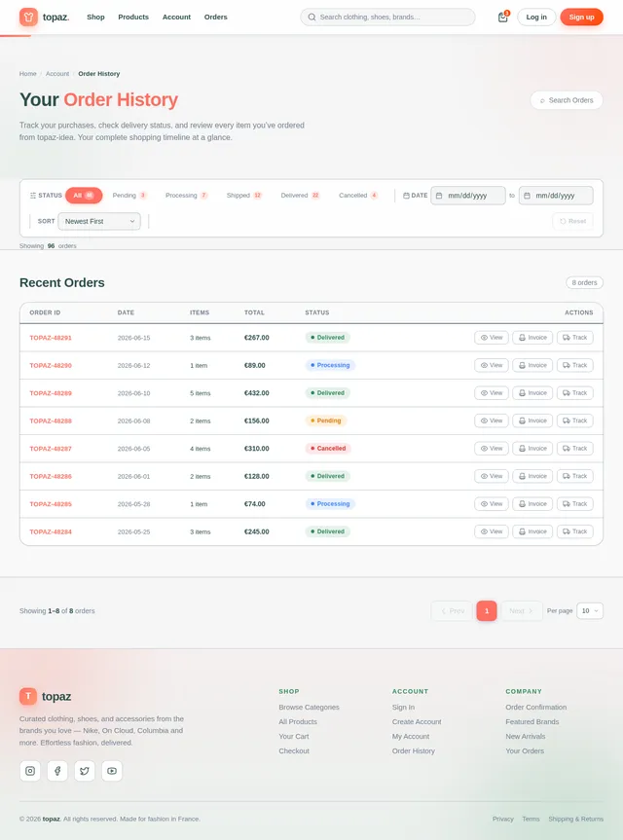623x840 pixels.
Task: Track order TOPAZ-48288
Action: pos(574,420)
